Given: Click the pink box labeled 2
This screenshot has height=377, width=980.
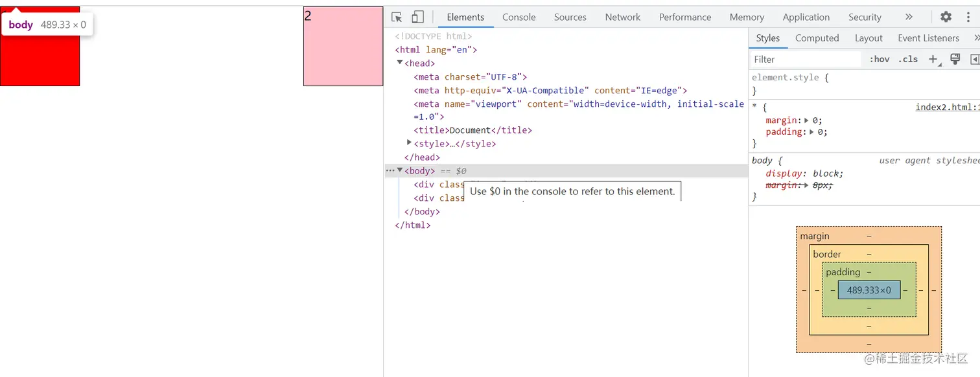Looking at the screenshot, I should (344, 46).
